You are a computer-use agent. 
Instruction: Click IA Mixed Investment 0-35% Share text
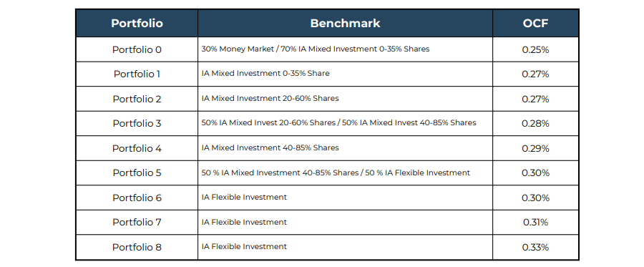265,74
